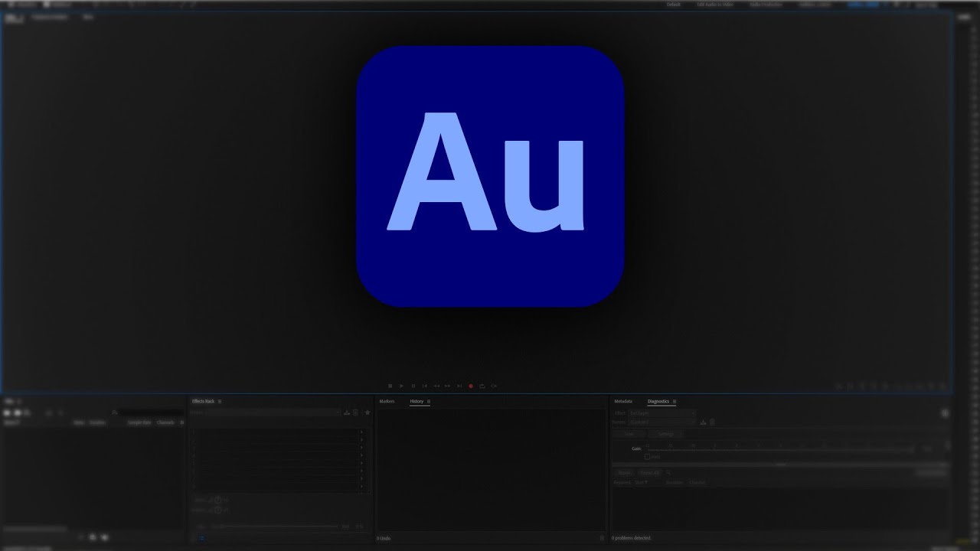
Task: Click the Scan button in Diagnostics
Action: (x=629, y=434)
